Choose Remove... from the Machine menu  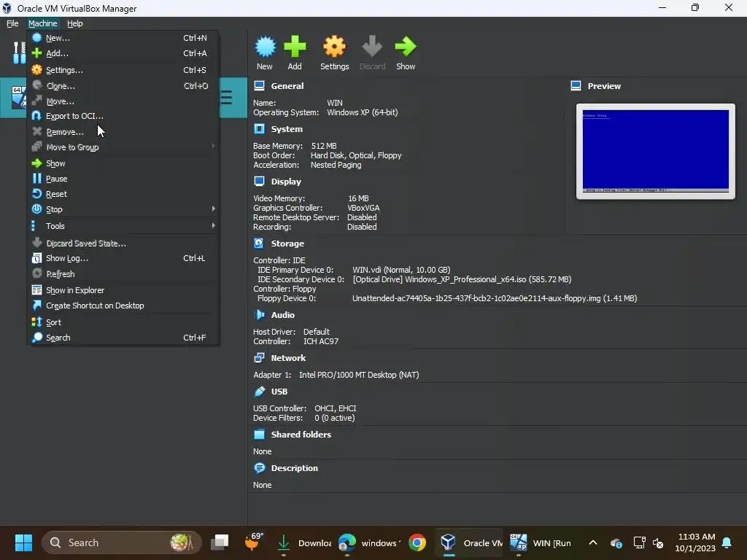tap(123, 132)
